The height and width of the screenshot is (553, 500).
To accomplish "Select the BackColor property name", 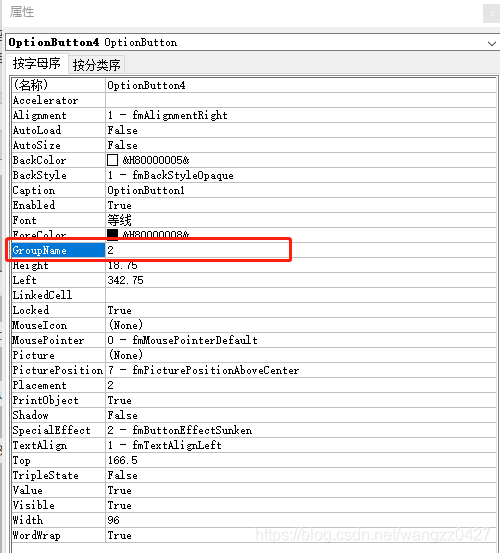I will click(39, 160).
